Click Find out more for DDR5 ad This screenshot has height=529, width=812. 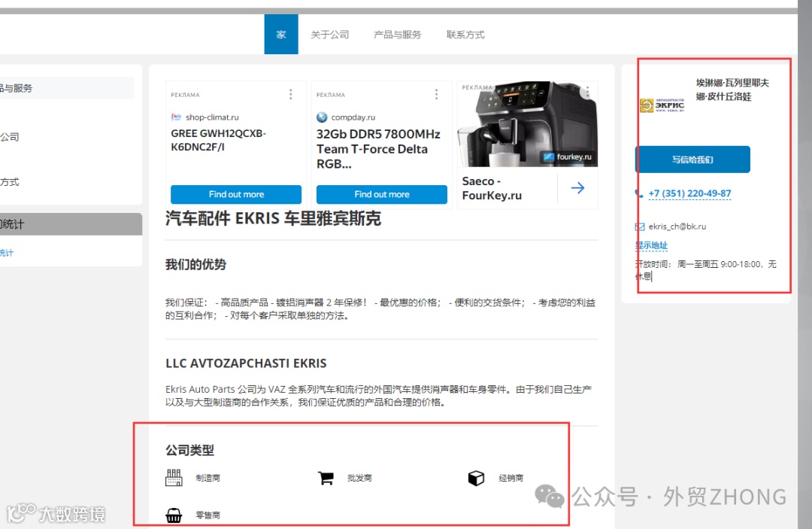point(382,194)
